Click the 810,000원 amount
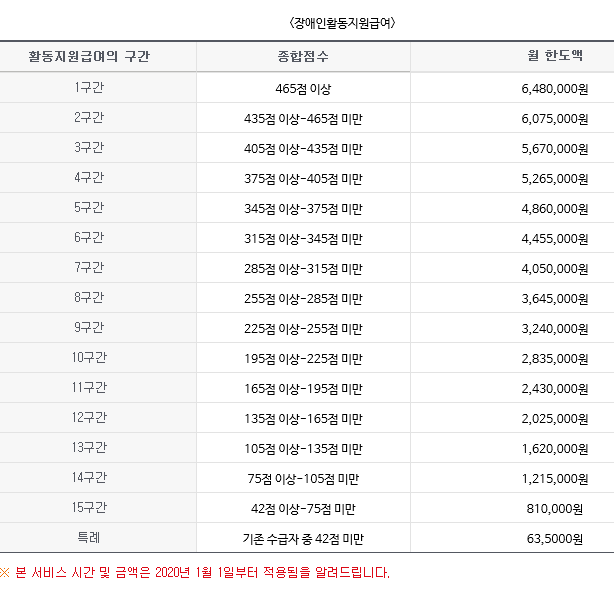 [555, 509]
